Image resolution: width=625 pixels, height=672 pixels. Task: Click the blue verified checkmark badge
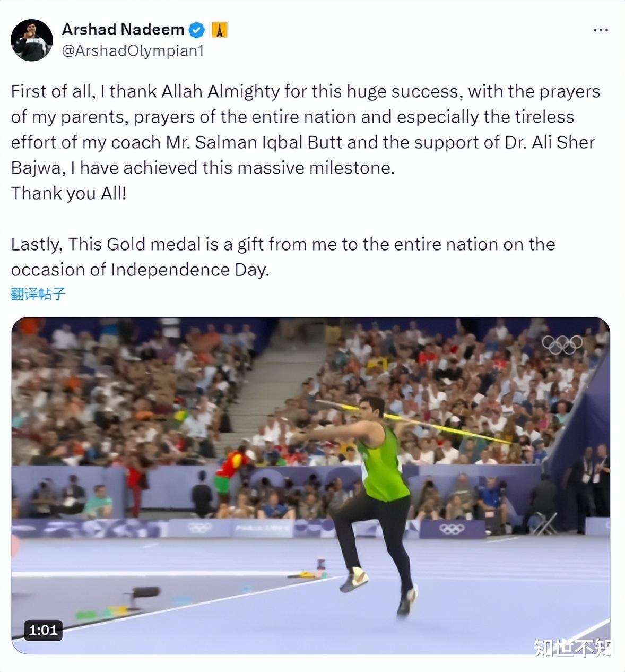click(x=197, y=30)
